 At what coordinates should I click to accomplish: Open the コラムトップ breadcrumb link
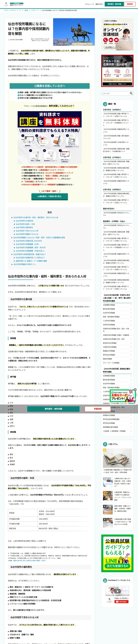pyautogui.click(x=35, y=11)
